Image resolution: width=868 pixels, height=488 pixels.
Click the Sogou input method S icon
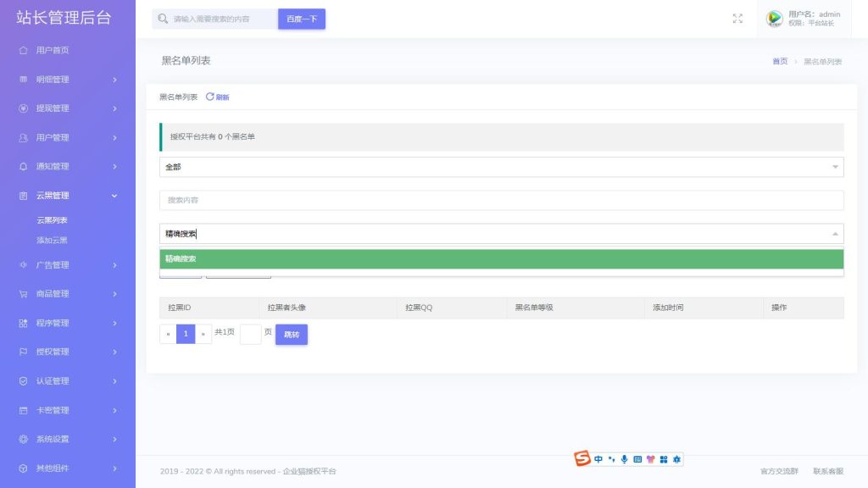581,459
